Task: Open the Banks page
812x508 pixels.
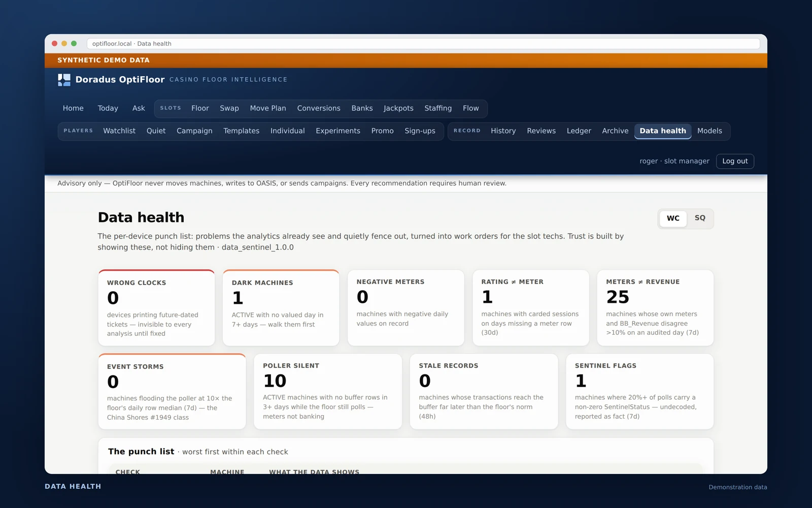Action: click(x=362, y=108)
